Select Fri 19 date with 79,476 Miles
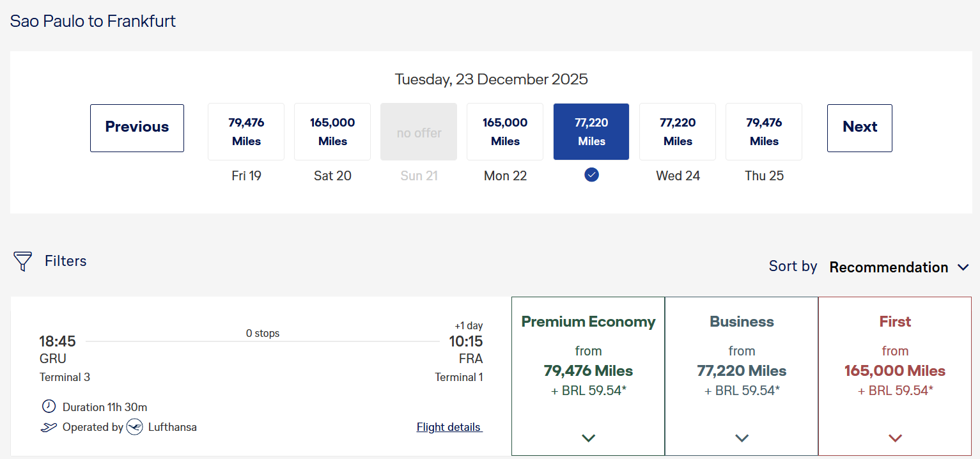 pyautogui.click(x=246, y=132)
